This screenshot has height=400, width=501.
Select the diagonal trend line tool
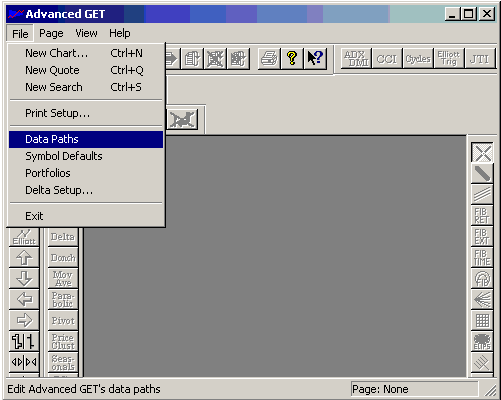coord(482,174)
